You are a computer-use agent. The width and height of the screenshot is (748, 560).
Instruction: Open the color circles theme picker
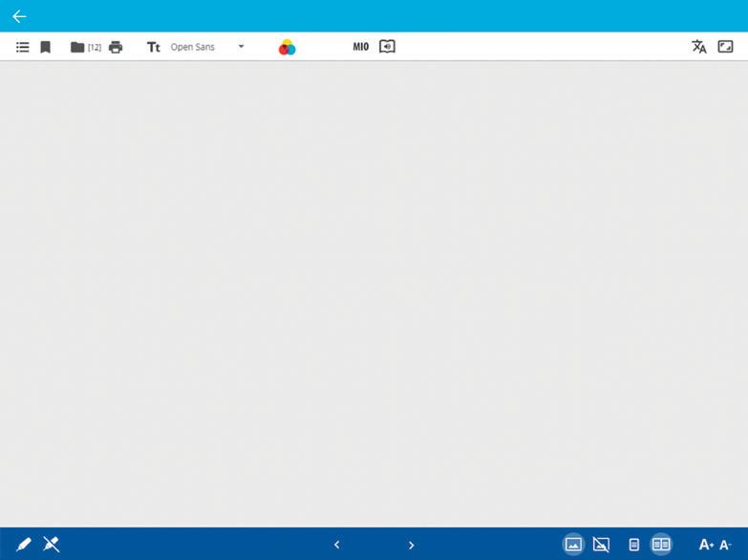287,47
